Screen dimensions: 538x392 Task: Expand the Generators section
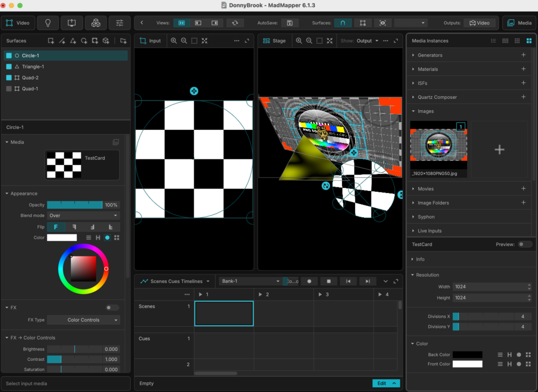(413, 55)
